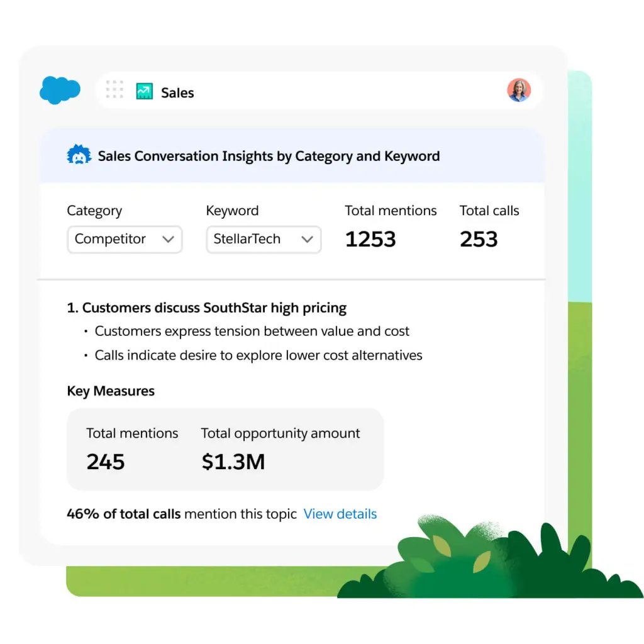Click the Key Measures heading
Image resolution: width=644 pixels, height=644 pixels.
111,391
